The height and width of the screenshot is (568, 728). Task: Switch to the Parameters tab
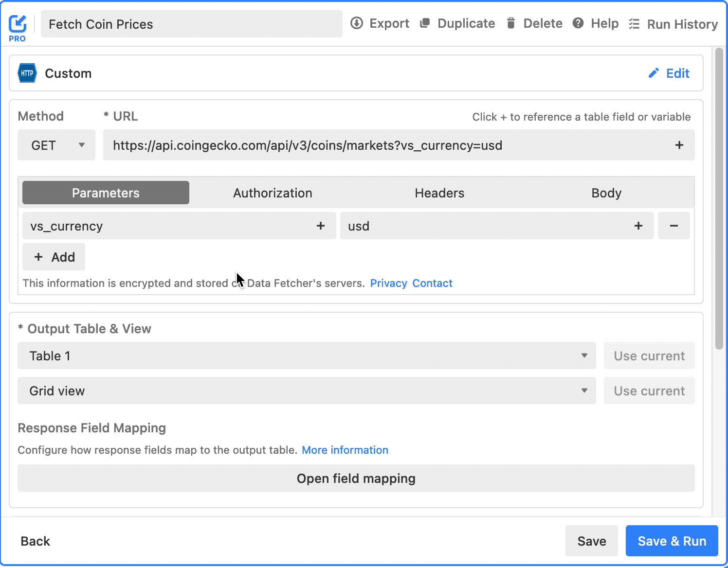[x=106, y=193]
